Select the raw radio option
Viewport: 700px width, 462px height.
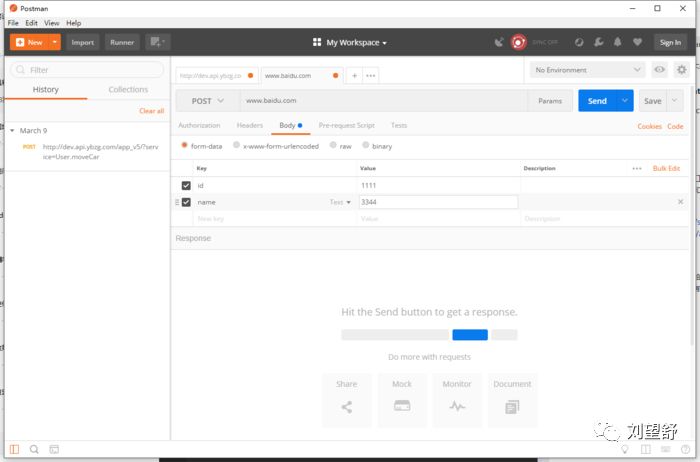coord(333,145)
